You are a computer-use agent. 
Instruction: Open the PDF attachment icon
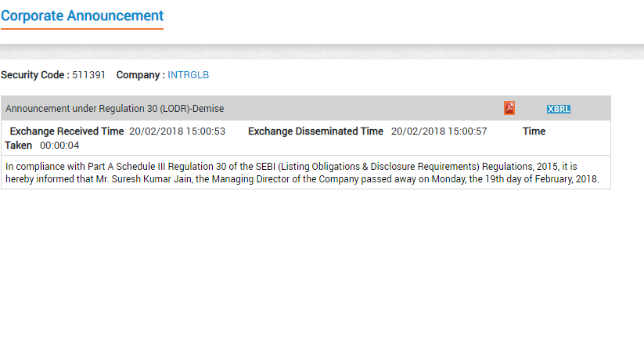point(509,108)
